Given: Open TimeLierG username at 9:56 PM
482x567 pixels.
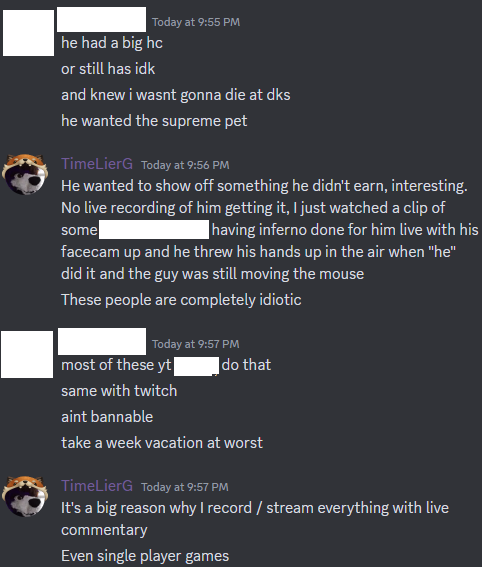Looking at the screenshot, I should (97, 164).
